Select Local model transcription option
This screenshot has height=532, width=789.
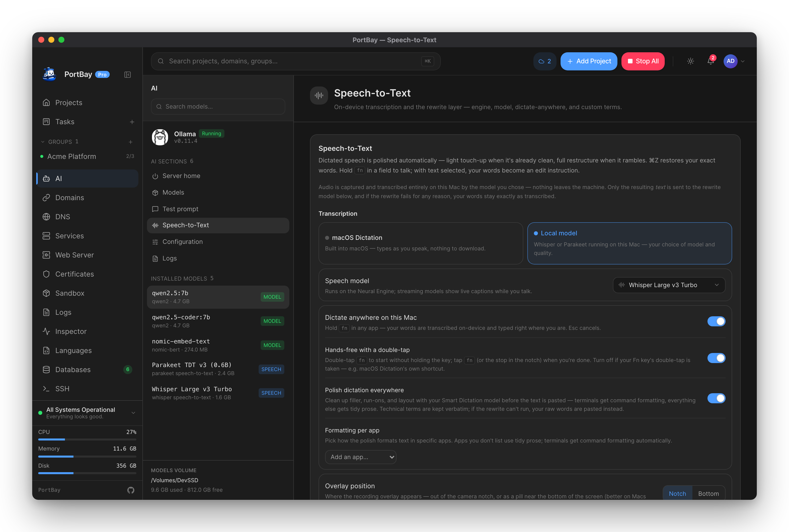[629, 243]
